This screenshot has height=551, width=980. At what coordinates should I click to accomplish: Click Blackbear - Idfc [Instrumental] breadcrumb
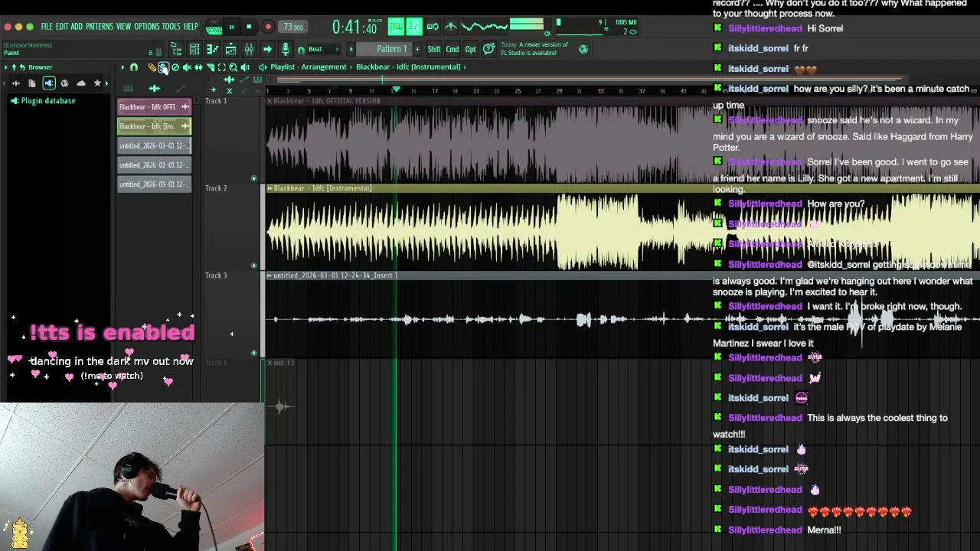point(407,67)
